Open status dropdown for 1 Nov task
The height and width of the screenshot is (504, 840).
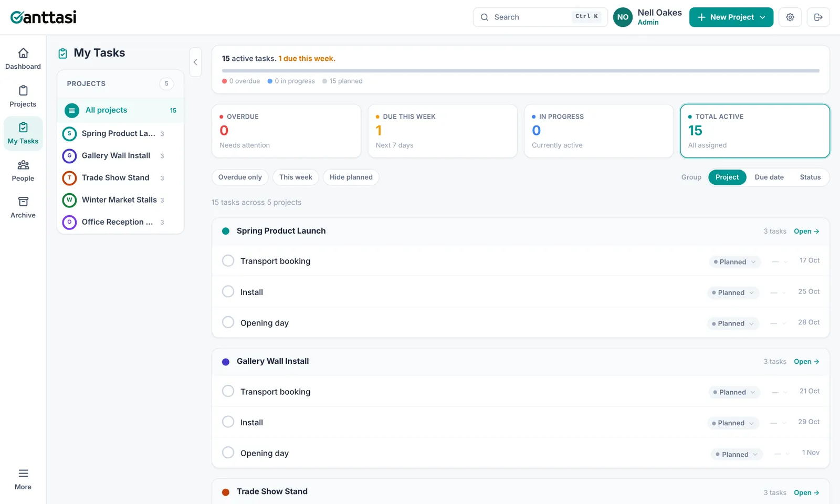click(x=737, y=455)
